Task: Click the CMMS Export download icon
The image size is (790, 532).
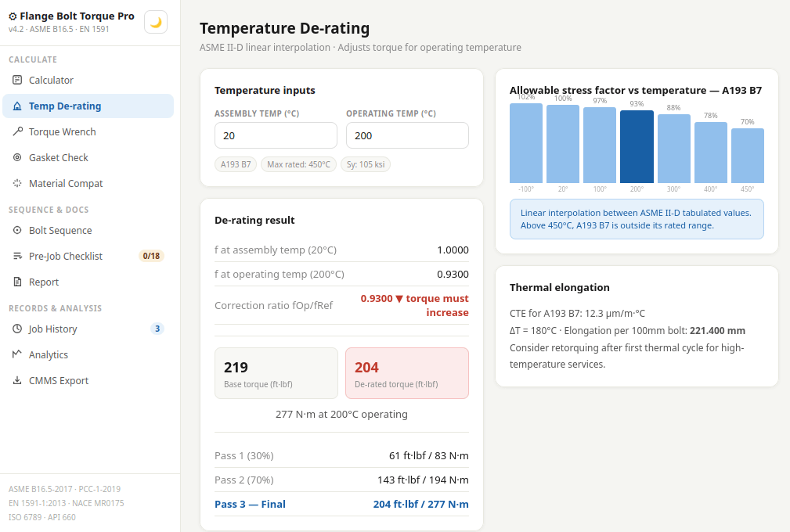Action: point(18,380)
